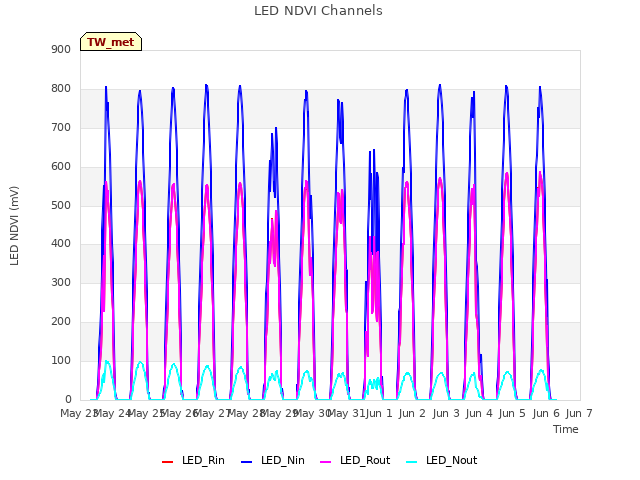This screenshot has height=480, width=640.
Task: Click the Jun 6 x-axis tick label
Action: tap(546, 413)
